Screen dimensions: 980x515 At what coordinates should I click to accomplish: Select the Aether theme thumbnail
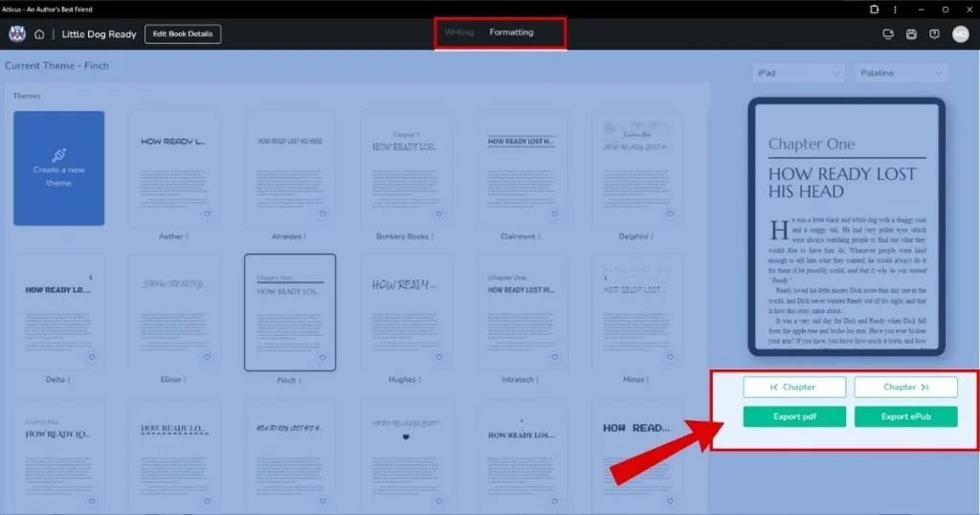click(174, 168)
